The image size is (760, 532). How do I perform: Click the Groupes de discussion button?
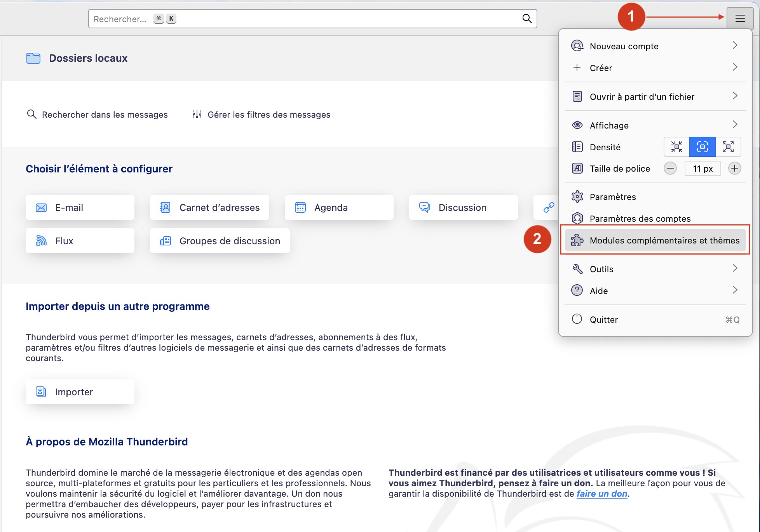tap(220, 241)
